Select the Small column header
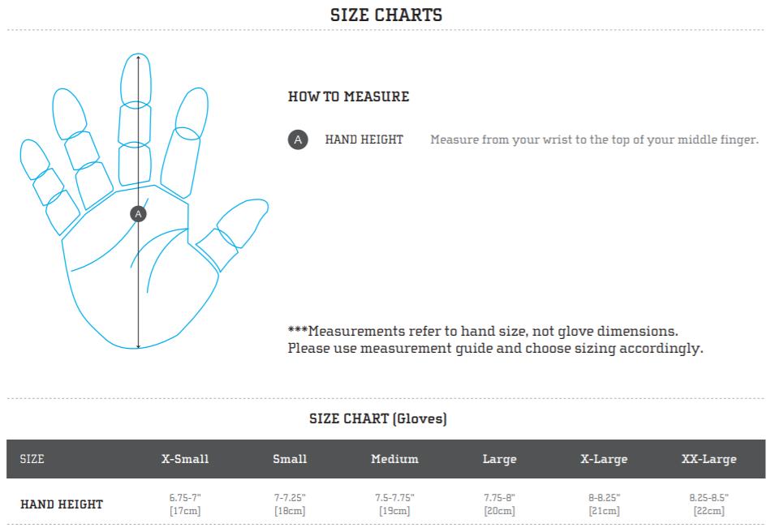Screen dimensions: 775x532 point(291,459)
